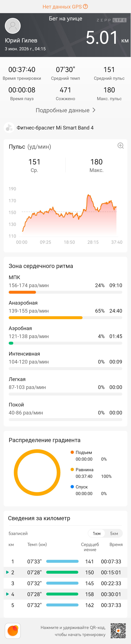Viewport: 131px width, 644px height.
Task: Tap the МПК heart rate zone bar
Action: click(65, 292)
